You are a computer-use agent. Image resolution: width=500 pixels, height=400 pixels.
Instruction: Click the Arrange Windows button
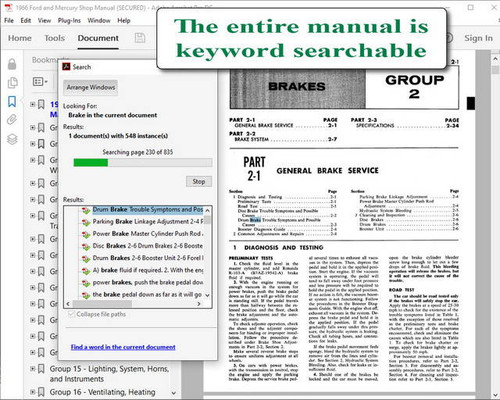point(91,87)
